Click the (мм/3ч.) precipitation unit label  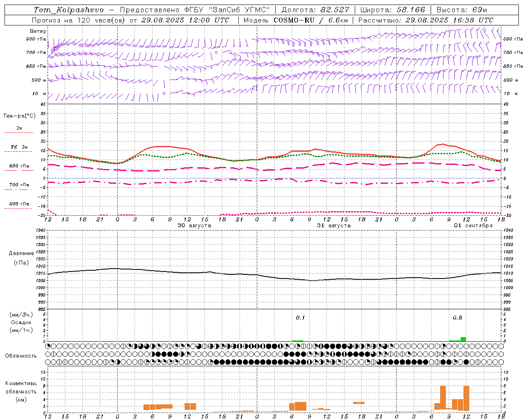(x=21, y=315)
